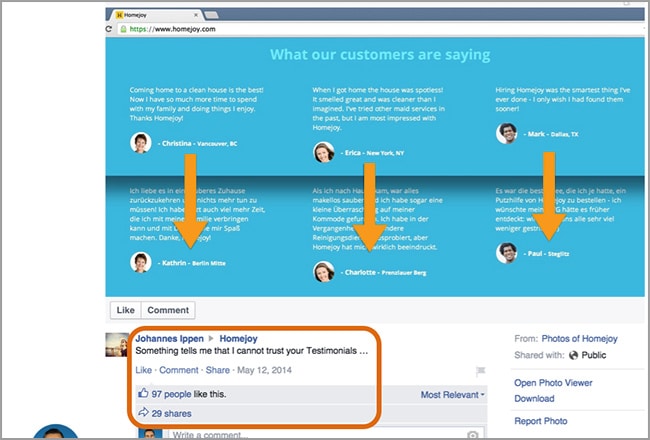Click the Report Photo link
650x440 pixels.
[541, 421]
